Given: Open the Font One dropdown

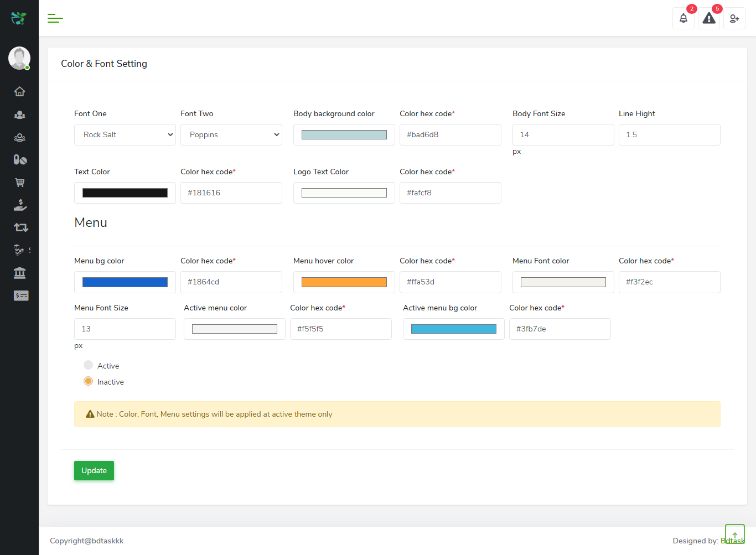Looking at the screenshot, I should click(x=125, y=134).
